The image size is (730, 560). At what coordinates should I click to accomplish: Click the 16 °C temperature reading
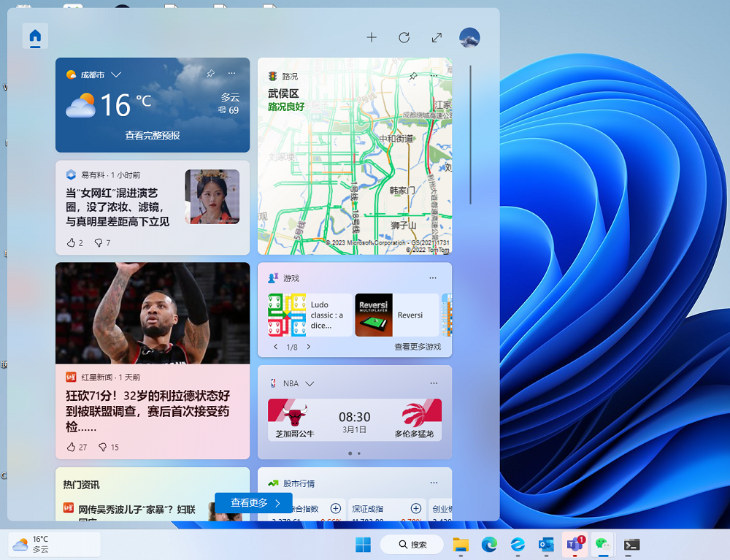click(x=126, y=104)
